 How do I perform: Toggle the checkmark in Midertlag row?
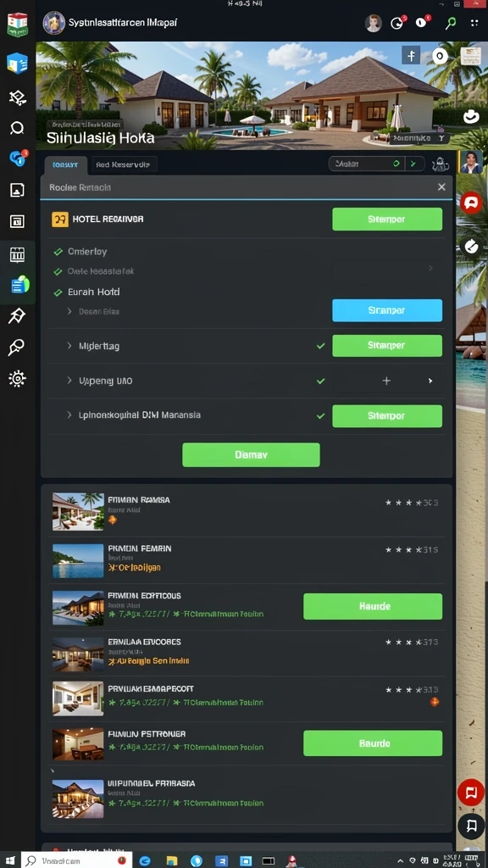click(320, 346)
